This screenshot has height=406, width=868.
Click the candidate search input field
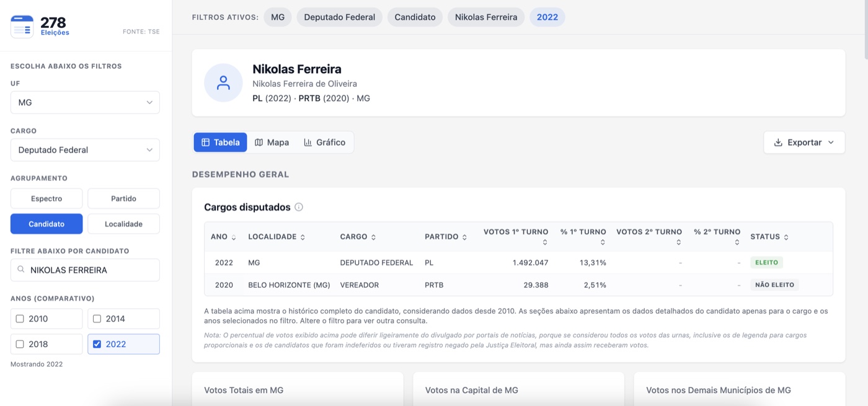pyautogui.click(x=85, y=270)
